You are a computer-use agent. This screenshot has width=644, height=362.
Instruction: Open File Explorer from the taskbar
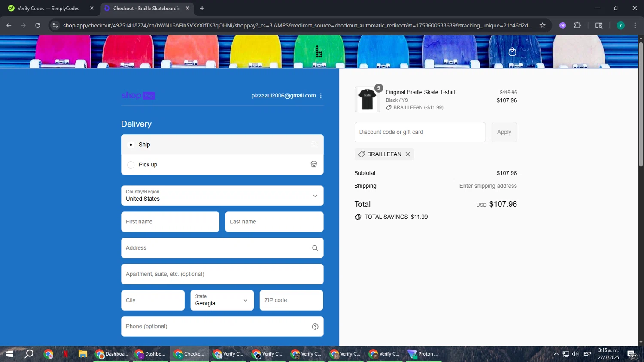click(x=83, y=354)
